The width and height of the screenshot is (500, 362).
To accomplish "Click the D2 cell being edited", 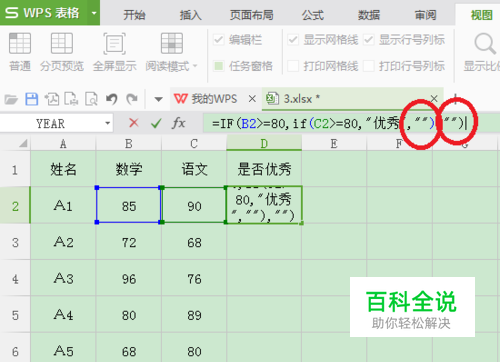I will point(264,205).
